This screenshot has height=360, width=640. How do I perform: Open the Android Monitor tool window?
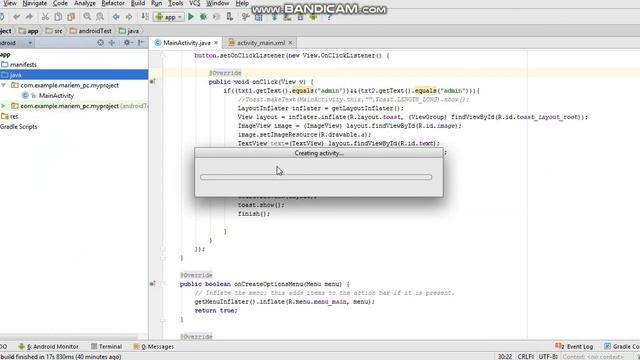click(x=49, y=347)
